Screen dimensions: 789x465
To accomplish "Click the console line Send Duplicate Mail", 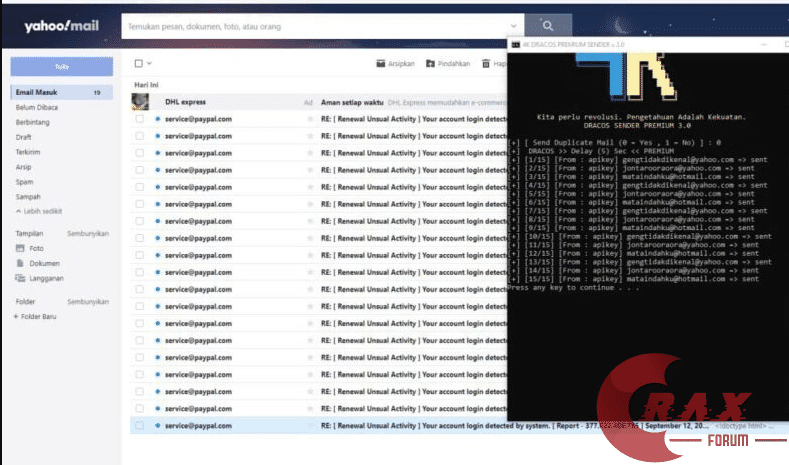I will 614,142.
